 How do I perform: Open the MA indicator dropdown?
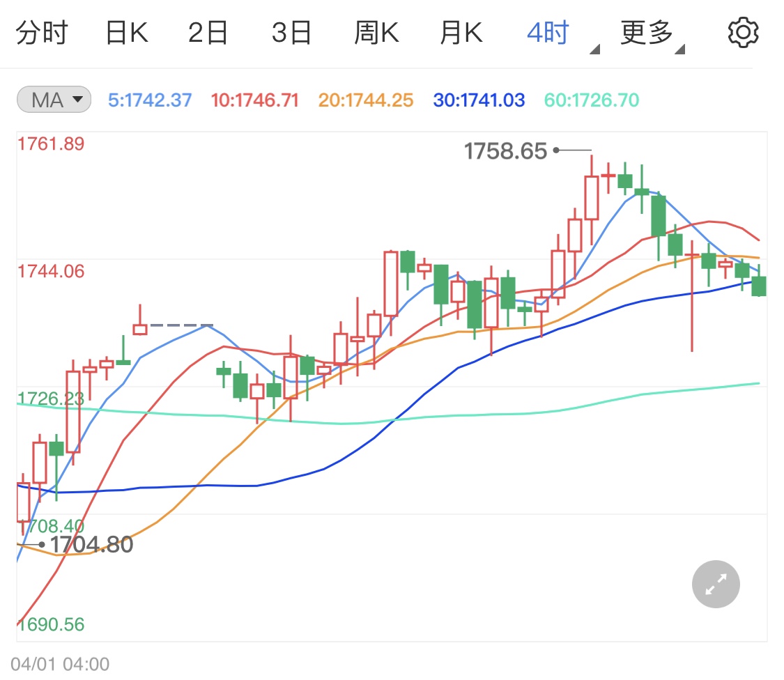click(x=54, y=100)
